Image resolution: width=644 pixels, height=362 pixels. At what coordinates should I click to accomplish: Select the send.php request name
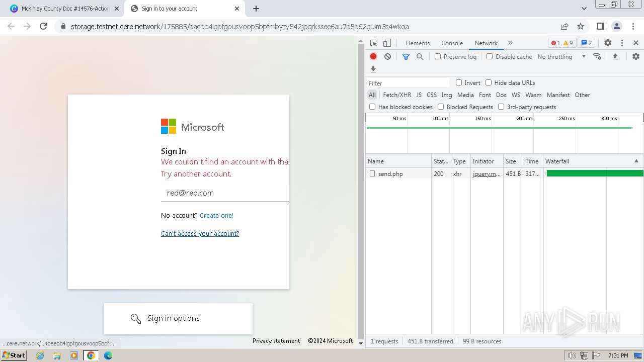390,174
